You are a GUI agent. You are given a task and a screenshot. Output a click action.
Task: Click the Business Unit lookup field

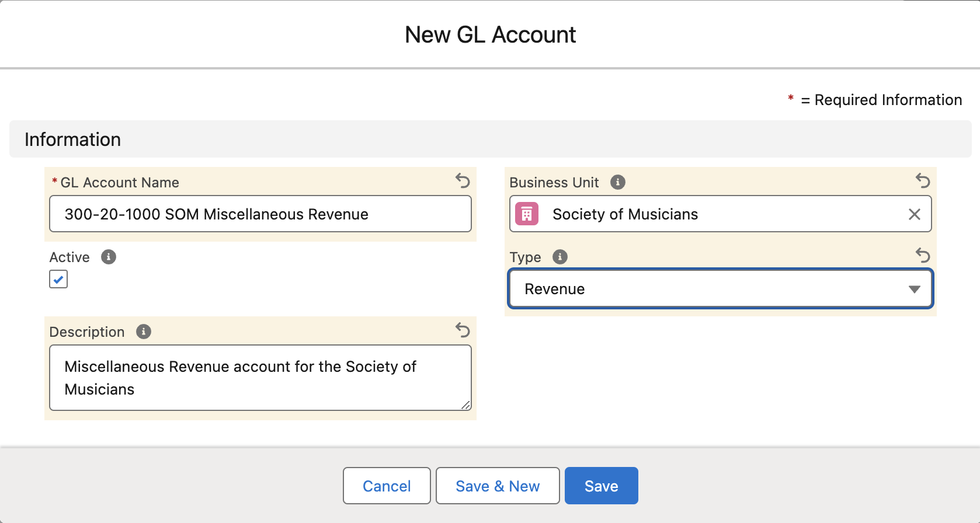pos(721,214)
